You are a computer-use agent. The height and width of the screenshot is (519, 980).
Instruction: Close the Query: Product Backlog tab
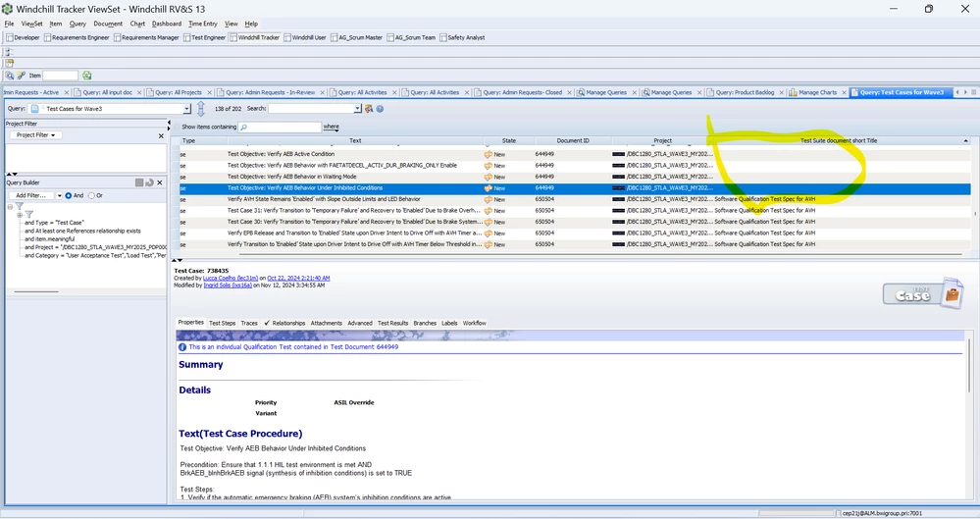[x=781, y=92]
